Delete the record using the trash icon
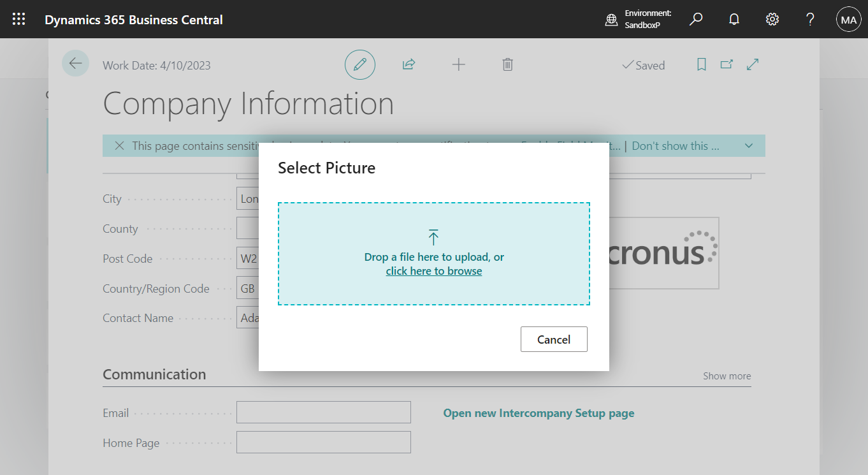The width and height of the screenshot is (868, 475). (x=507, y=64)
